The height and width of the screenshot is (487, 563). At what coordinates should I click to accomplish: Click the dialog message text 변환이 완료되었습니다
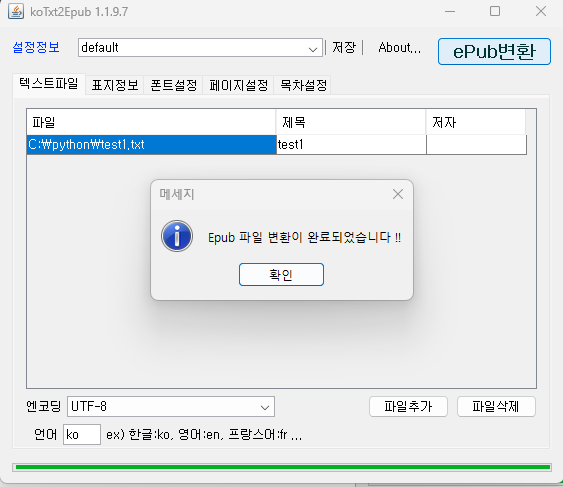pos(330,237)
